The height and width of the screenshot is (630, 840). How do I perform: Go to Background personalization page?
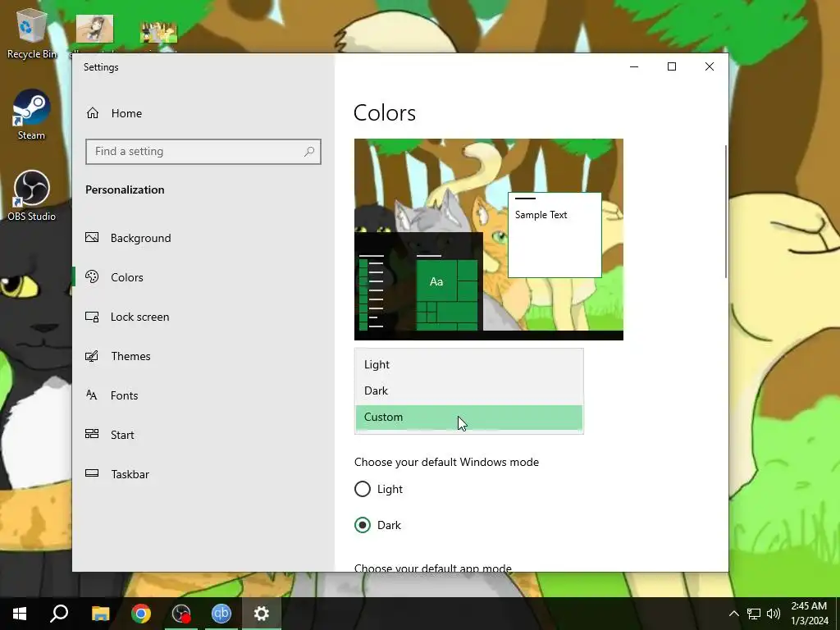pyautogui.click(x=140, y=238)
